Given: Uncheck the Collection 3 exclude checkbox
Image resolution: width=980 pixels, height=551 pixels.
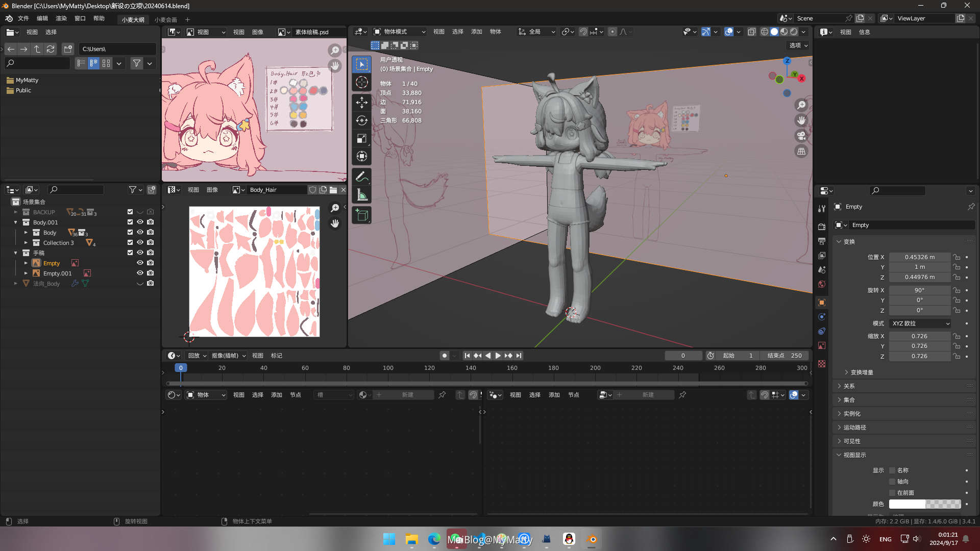Looking at the screenshot, I should coord(130,243).
